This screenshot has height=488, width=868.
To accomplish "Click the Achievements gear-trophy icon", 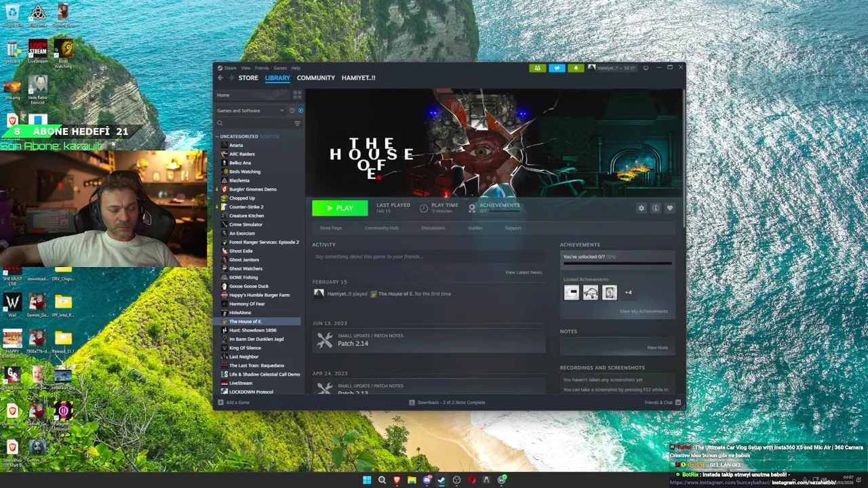I will pos(472,208).
